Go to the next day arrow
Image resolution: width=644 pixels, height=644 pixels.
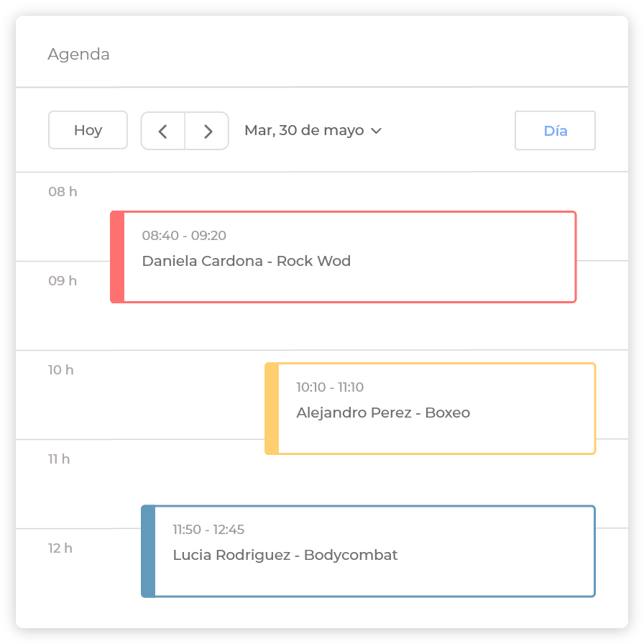pos(207,131)
